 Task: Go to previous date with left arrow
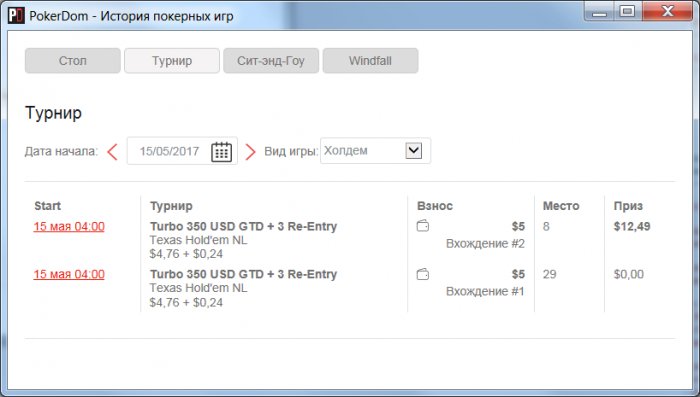(112, 152)
